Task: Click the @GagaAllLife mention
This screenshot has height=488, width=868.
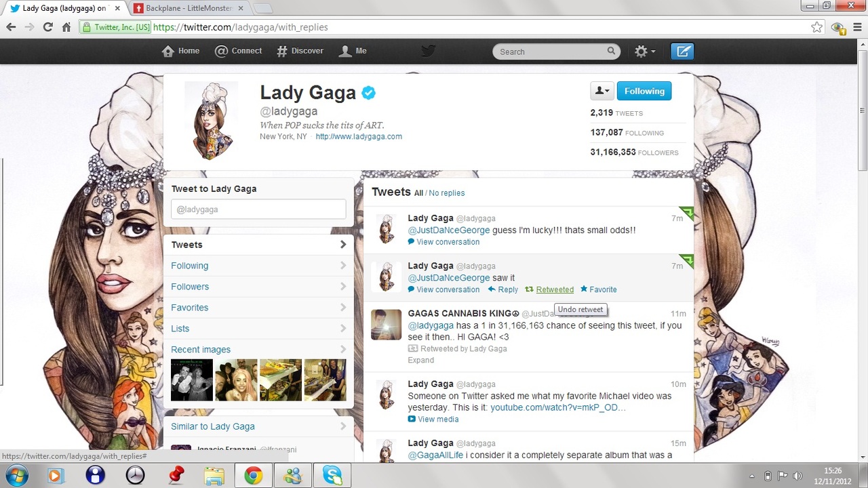Action: click(435, 455)
